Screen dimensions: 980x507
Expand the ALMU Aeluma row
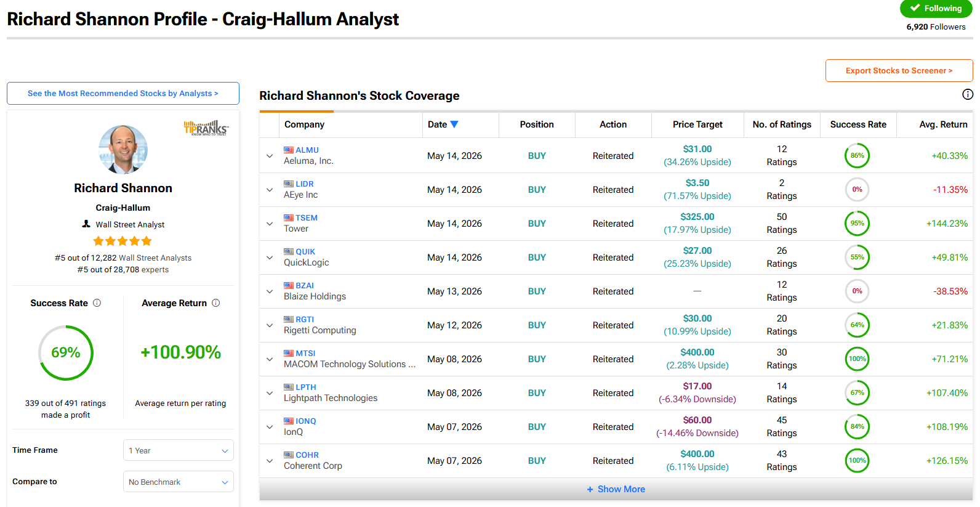pos(270,156)
